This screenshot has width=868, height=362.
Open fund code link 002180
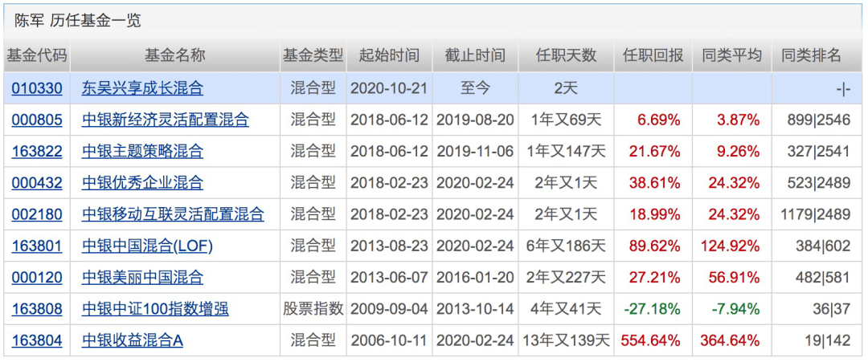36,214
